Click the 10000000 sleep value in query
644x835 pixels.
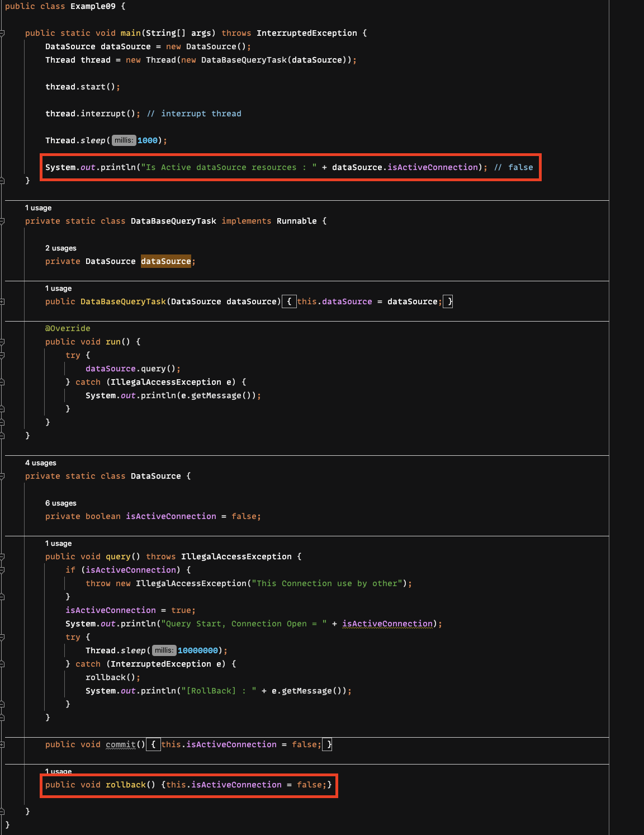(x=198, y=650)
